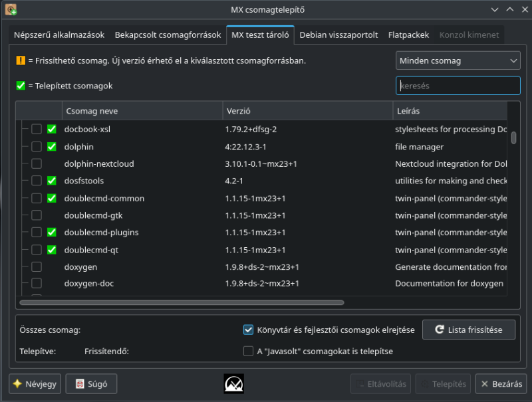Click installed checkmark icon of doublecmd-plugins
This screenshot has width=532, height=402.
pos(52,232)
